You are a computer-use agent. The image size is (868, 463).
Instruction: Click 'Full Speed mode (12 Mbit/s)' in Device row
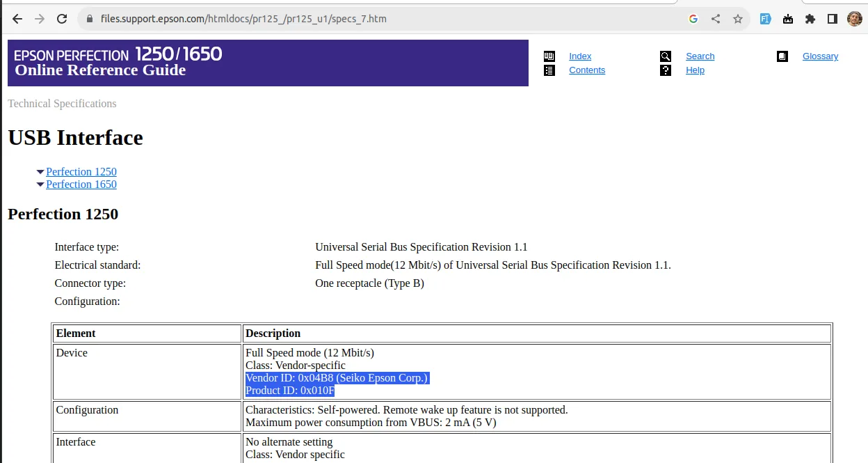[x=310, y=353]
